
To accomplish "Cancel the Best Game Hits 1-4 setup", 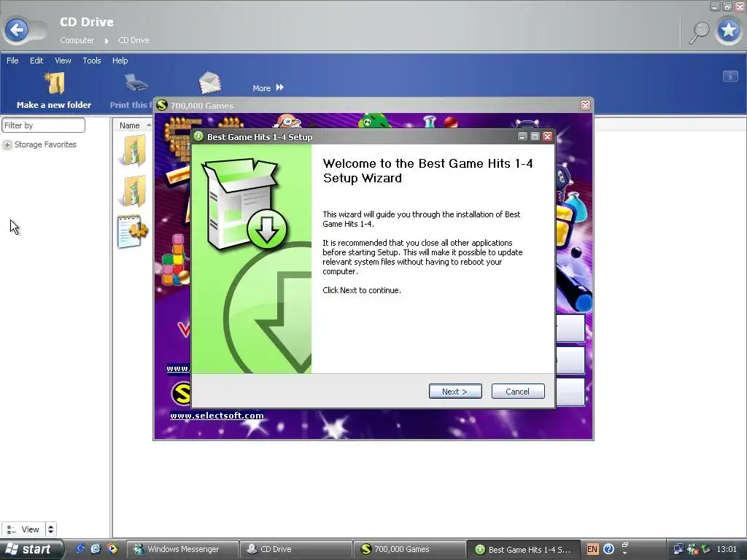I will click(517, 391).
